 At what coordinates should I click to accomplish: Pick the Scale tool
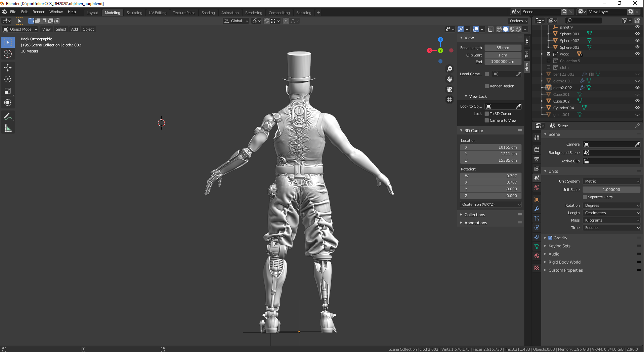coord(8,91)
